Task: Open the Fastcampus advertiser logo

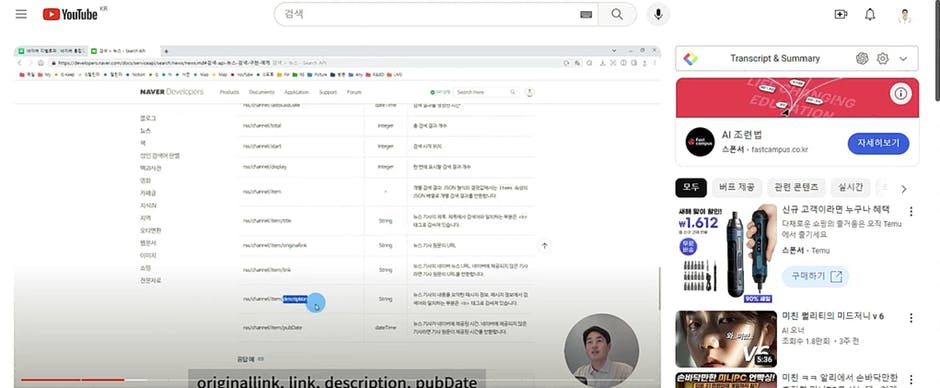Action: pyautogui.click(x=700, y=142)
